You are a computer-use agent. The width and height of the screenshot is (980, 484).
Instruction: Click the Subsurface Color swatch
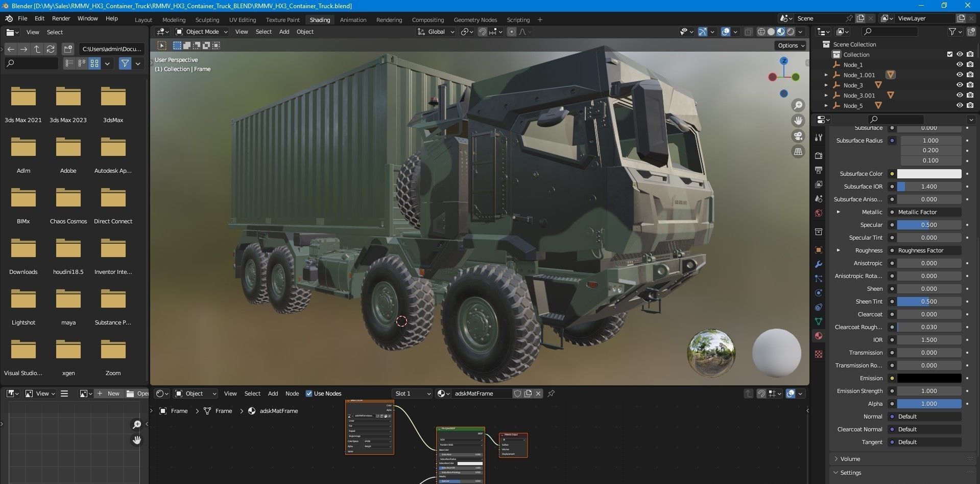click(x=929, y=174)
